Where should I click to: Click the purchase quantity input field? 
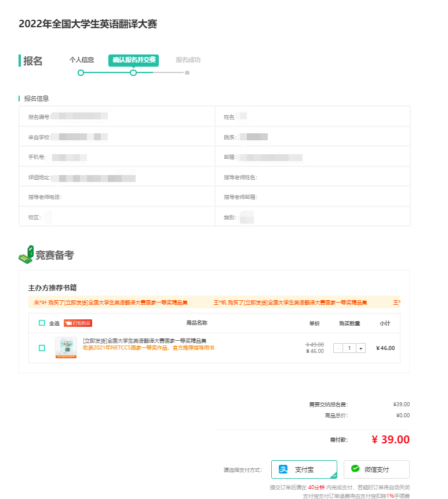coord(349,348)
